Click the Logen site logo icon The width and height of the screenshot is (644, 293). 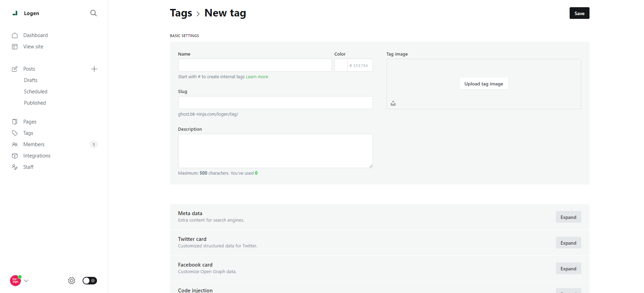[x=15, y=13]
